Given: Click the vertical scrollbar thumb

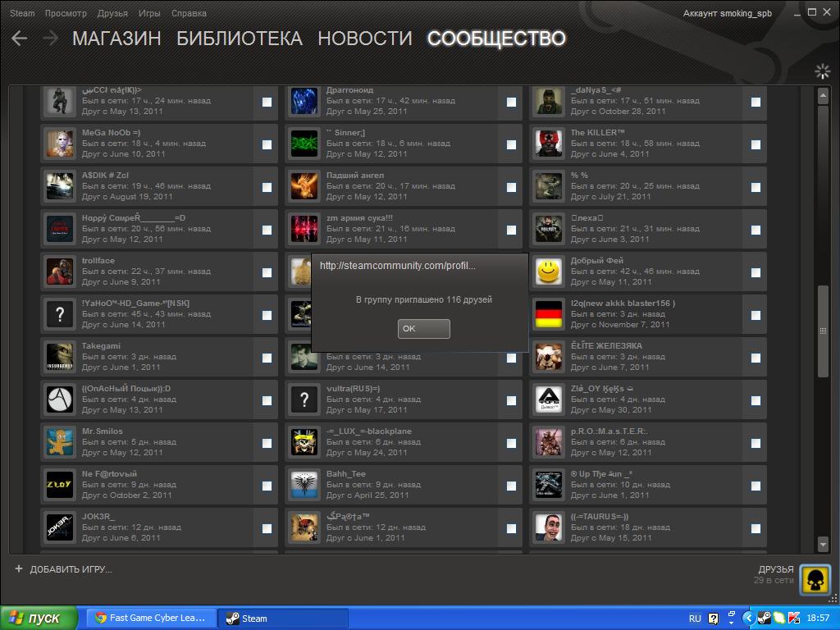Looking at the screenshot, I should click(823, 331).
